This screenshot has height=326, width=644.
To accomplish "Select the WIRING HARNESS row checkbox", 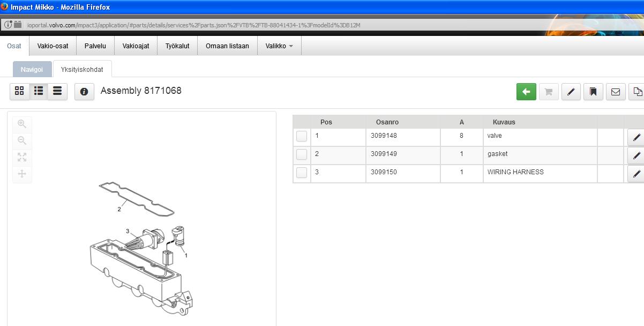I will coord(302,173).
